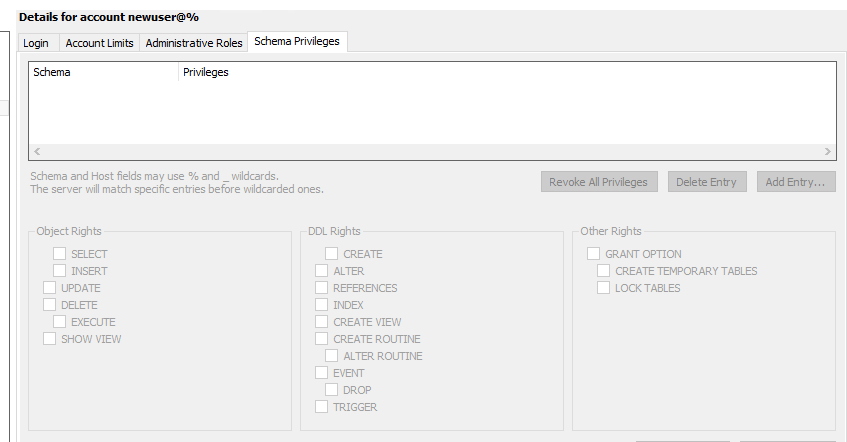Viewport: 847px width, 442px height.
Task: Click the Add Entry button
Action: 796,182
